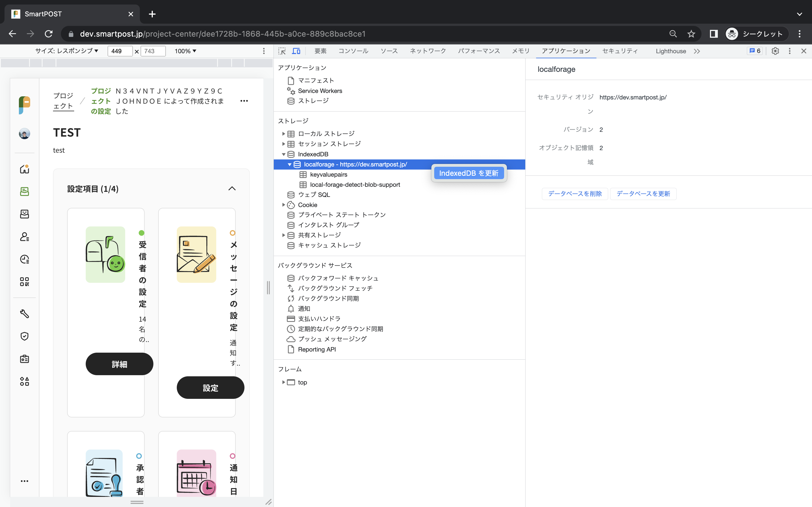Click the shield check icon in sidebar

pos(25,336)
